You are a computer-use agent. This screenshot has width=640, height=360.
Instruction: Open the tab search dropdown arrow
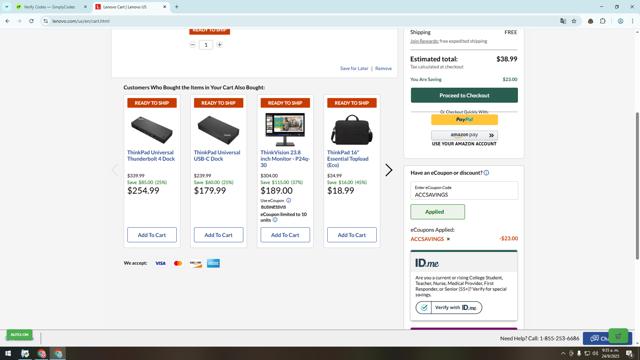(x=7, y=7)
